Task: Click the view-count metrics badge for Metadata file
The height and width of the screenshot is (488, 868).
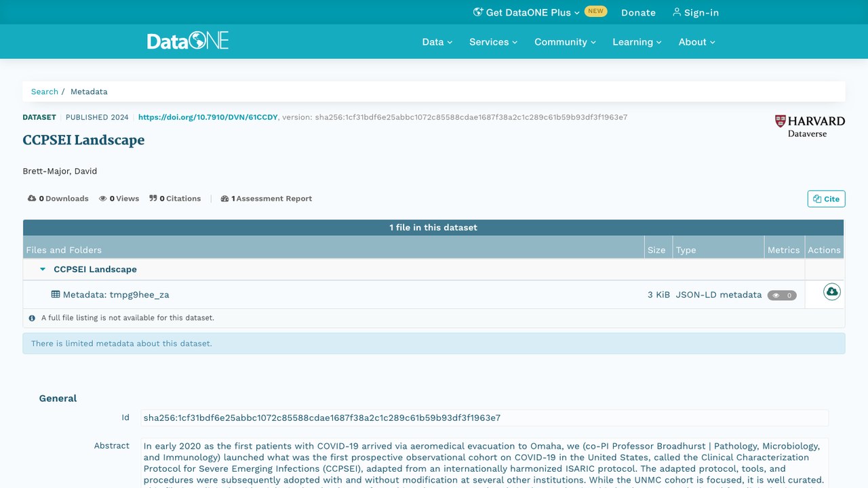Action: 782,296
